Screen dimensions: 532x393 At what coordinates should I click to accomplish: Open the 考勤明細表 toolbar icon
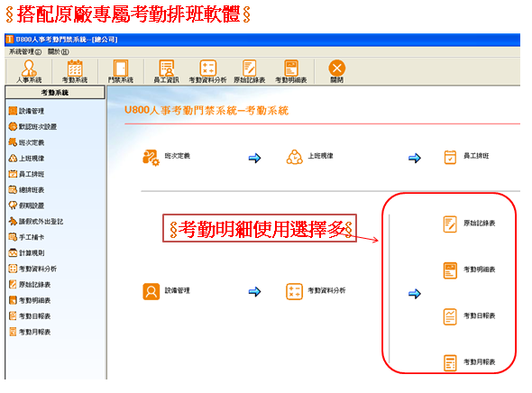(291, 71)
